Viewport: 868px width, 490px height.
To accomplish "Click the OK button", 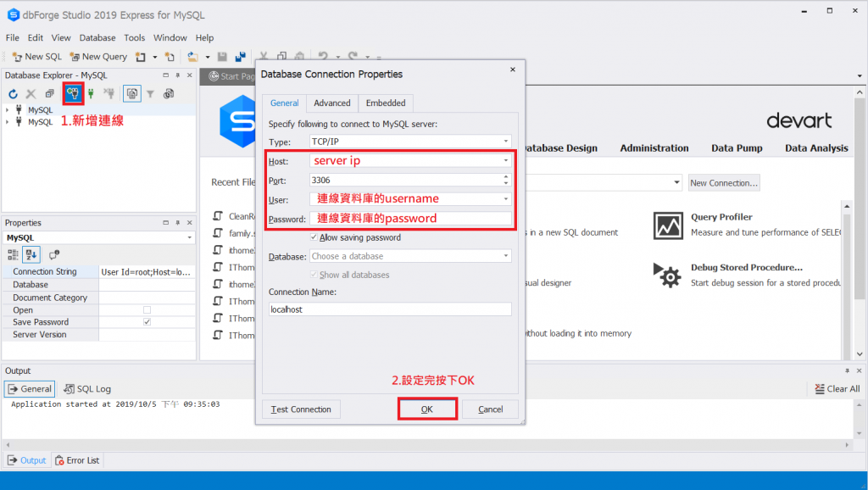I will (427, 409).
